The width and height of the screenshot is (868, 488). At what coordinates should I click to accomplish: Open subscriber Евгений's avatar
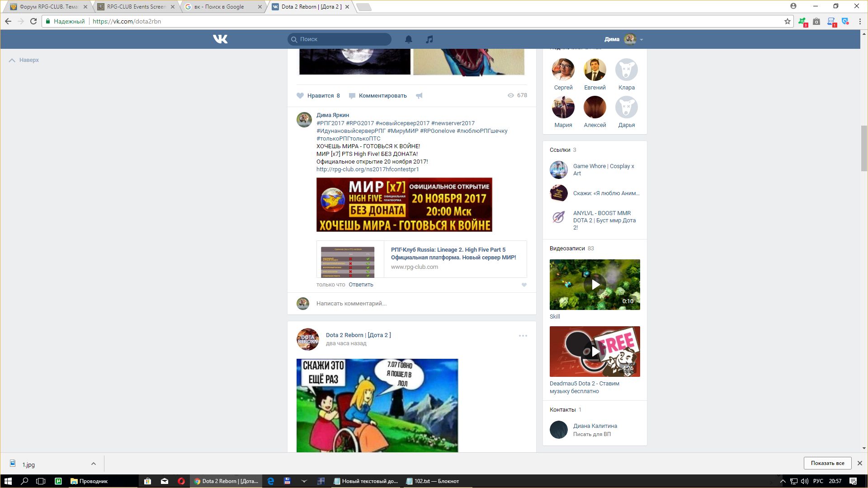point(595,70)
